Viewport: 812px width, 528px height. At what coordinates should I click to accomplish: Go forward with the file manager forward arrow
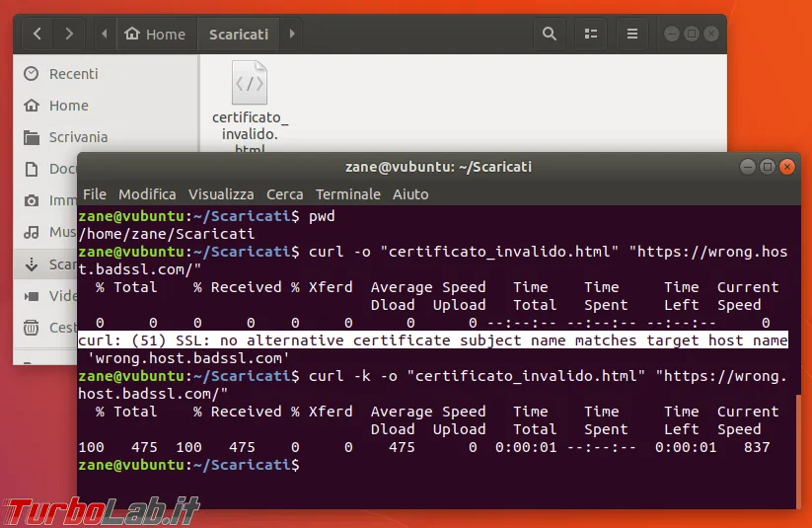click(69, 35)
